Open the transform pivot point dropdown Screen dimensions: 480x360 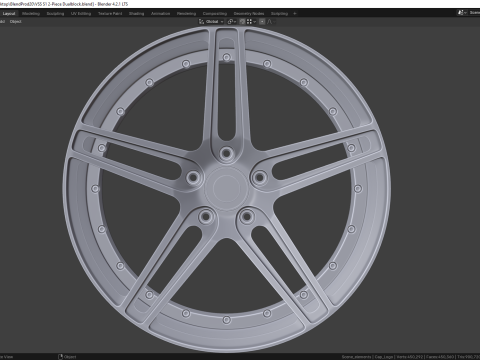pyautogui.click(x=232, y=22)
